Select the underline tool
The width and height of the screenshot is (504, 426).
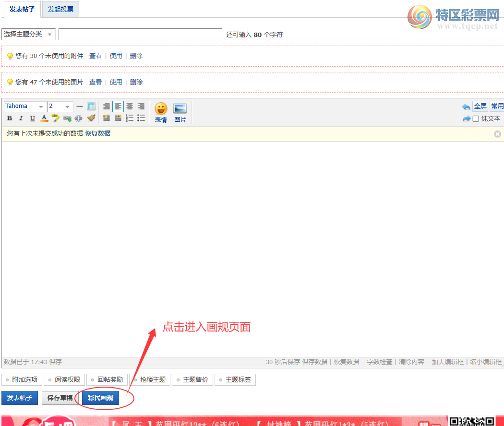(x=32, y=118)
